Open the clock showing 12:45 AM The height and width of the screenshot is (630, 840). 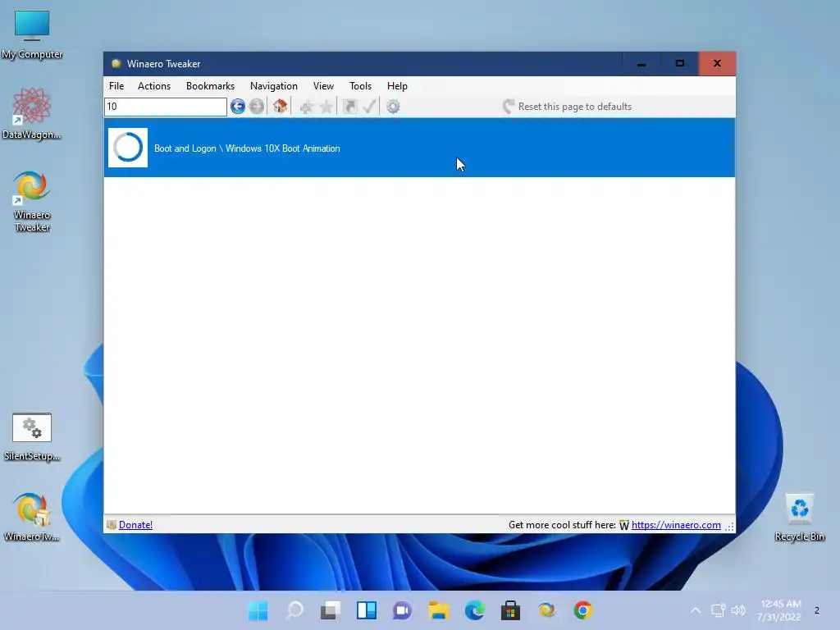click(x=779, y=610)
